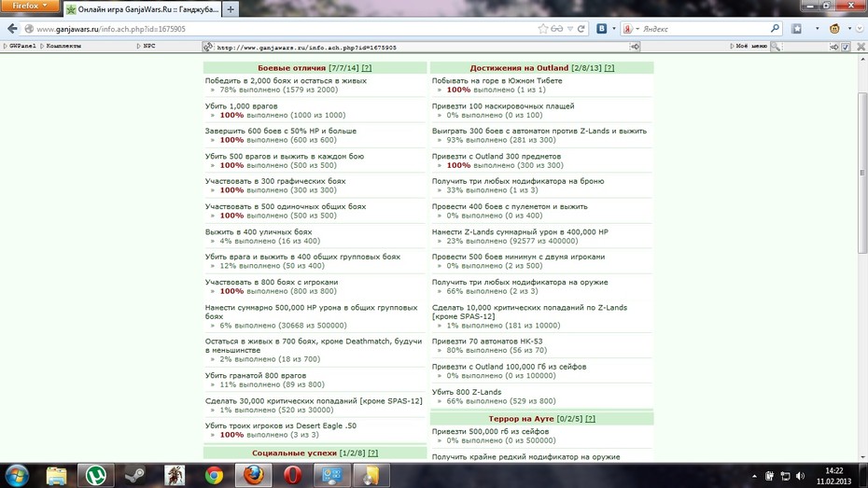Close the GWPanel toolbar with the X
The image size is (868, 488).
coord(861,47)
